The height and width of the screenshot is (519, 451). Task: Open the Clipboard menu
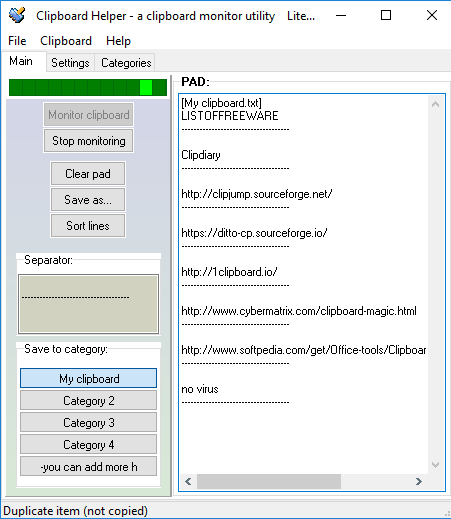point(66,41)
